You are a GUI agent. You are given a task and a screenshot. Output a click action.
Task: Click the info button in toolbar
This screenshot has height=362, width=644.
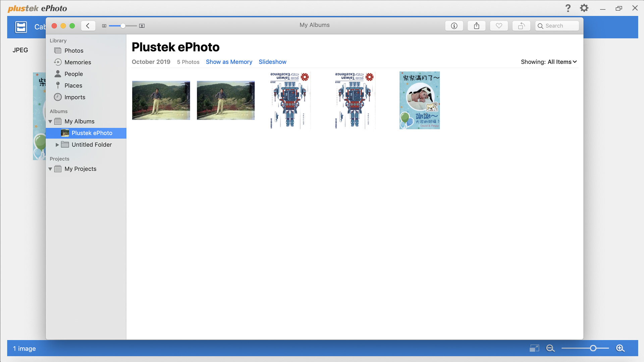click(x=454, y=26)
